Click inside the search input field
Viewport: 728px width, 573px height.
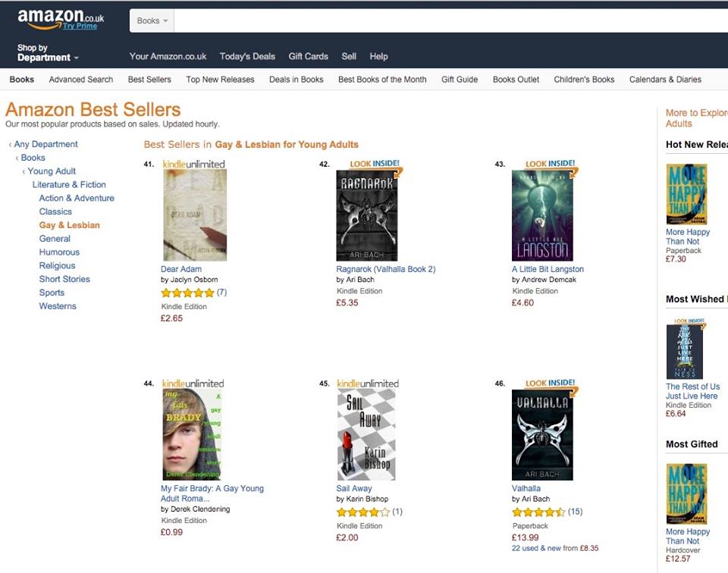click(x=450, y=21)
